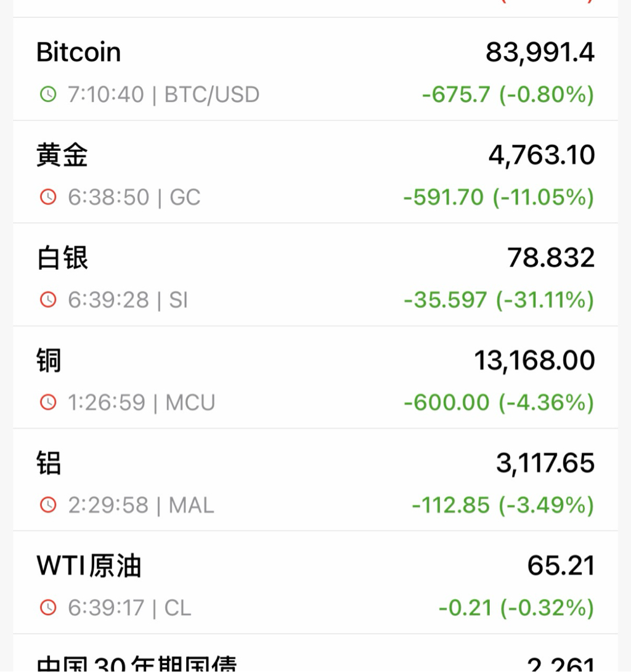This screenshot has width=631, height=672.
Task: Click the red clock icon for 黄金
Action: coord(47,197)
